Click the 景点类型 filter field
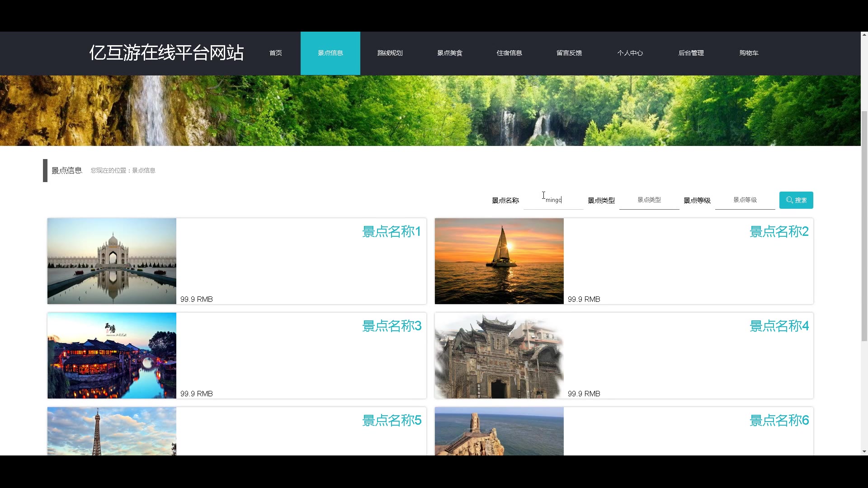The width and height of the screenshot is (868, 488). [649, 200]
